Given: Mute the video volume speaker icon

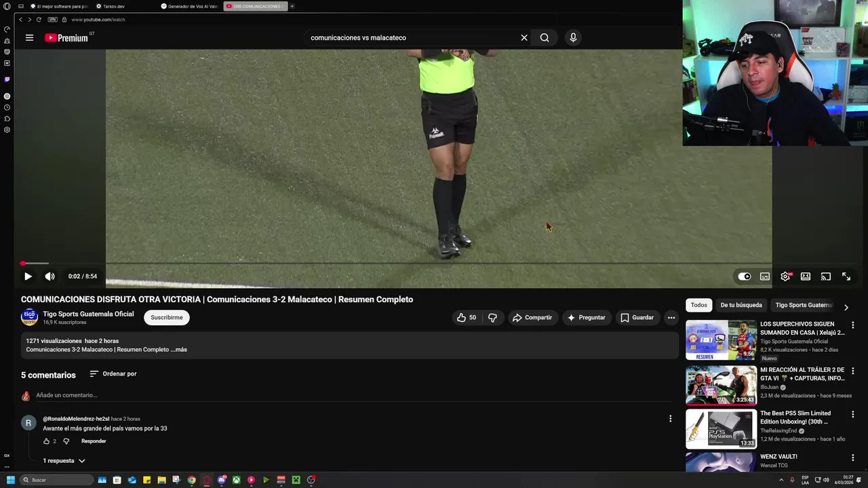Looking at the screenshot, I should pyautogui.click(x=50, y=277).
